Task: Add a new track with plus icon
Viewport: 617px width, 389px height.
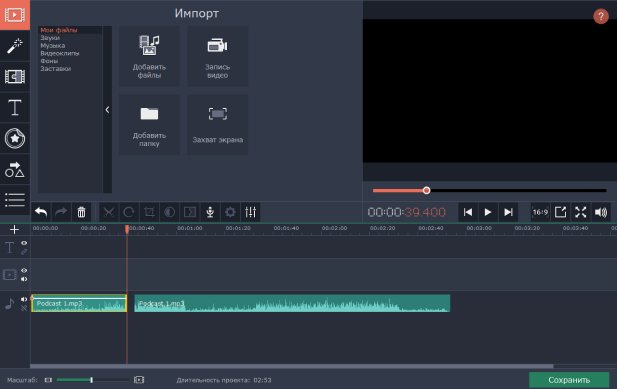Action: (14, 229)
